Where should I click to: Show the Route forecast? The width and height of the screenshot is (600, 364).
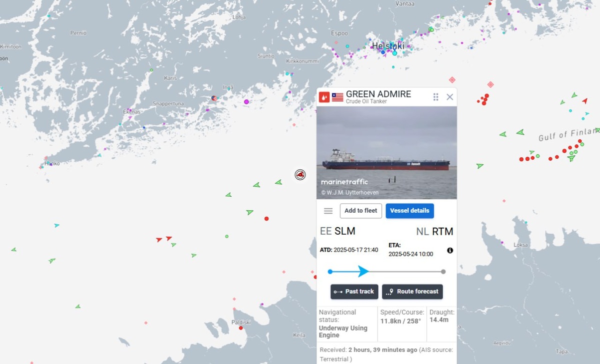tap(412, 292)
